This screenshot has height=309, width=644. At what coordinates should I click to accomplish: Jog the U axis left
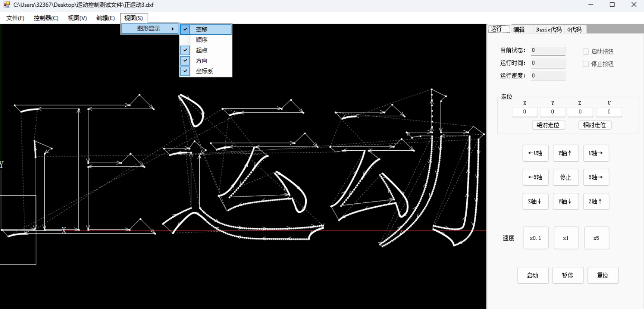tap(535, 153)
